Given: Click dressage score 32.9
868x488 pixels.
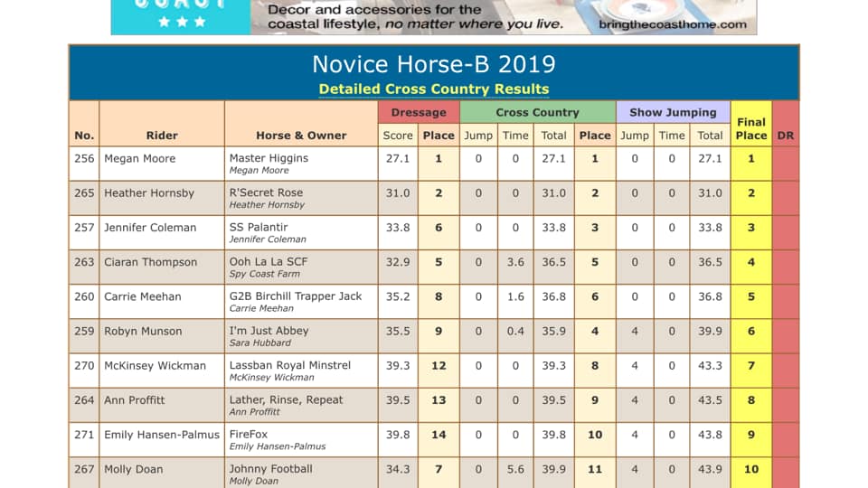Looking at the screenshot, I should [398, 262].
